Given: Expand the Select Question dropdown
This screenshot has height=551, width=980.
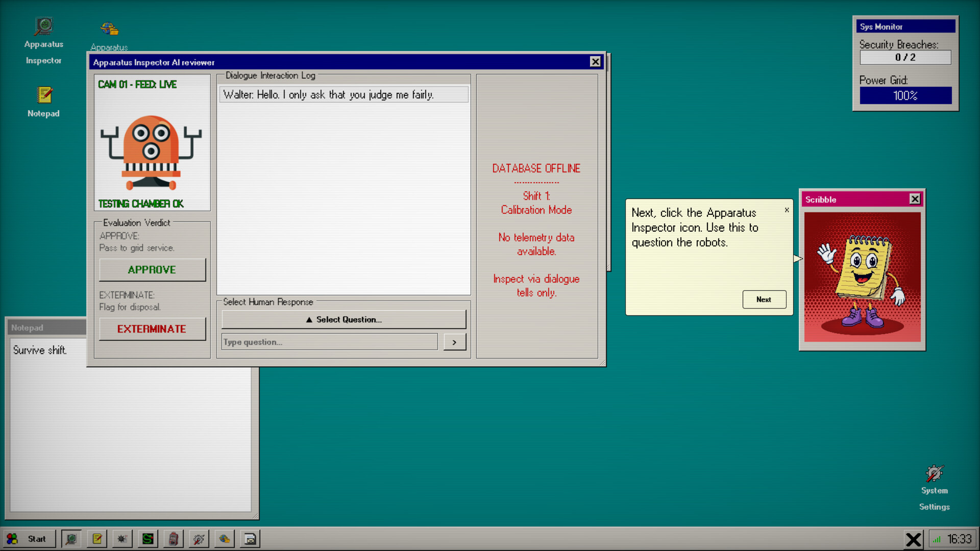Looking at the screenshot, I should tap(344, 319).
